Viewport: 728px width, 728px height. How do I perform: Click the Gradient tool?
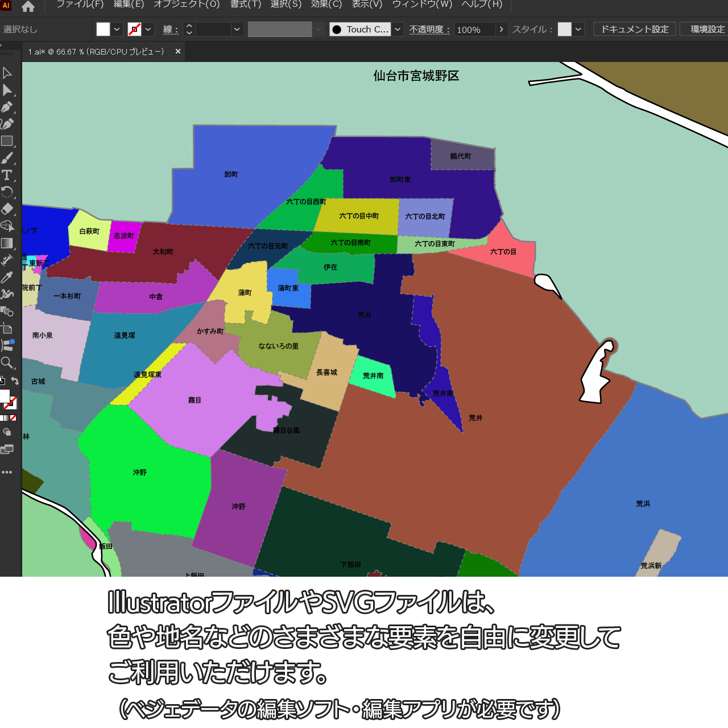(x=7, y=243)
